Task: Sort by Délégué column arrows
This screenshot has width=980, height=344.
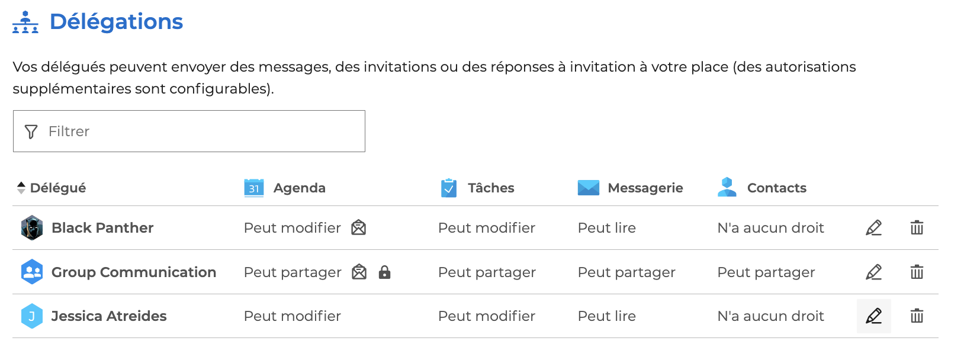Action: (21, 188)
